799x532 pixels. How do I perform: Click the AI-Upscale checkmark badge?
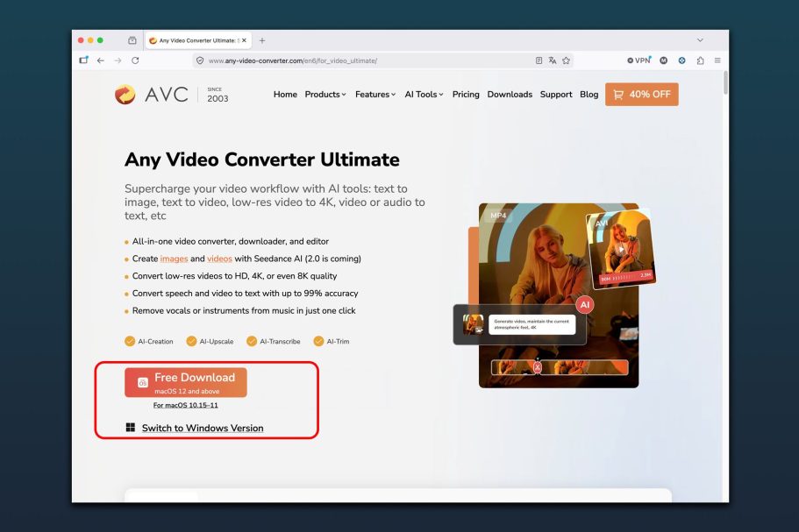(x=191, y=341)
